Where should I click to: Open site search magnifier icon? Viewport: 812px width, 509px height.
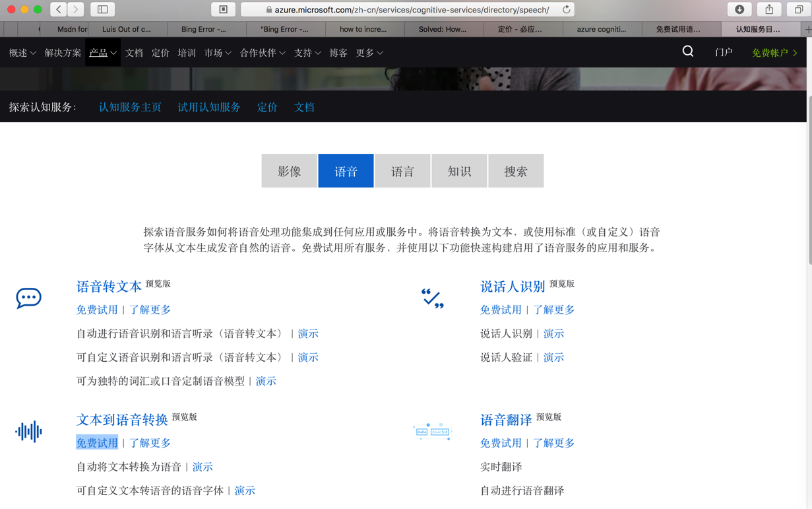point(688,51)
